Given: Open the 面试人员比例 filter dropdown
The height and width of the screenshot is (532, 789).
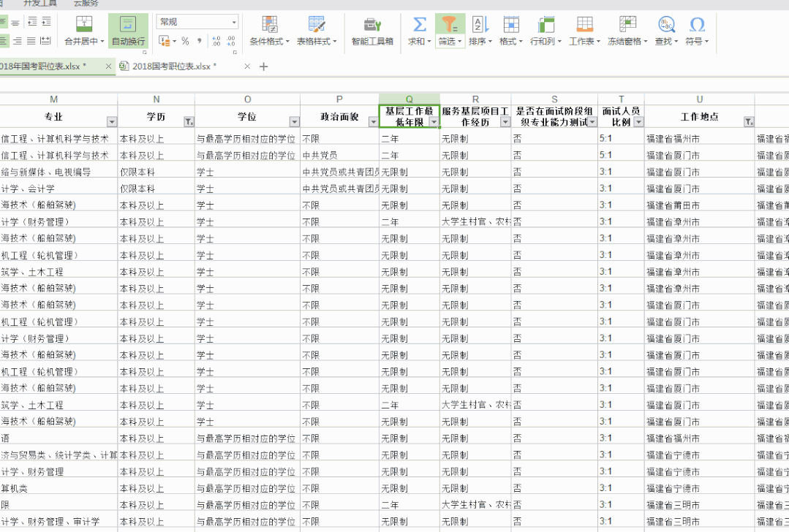Looking at the screenshot, I should 638,122.
